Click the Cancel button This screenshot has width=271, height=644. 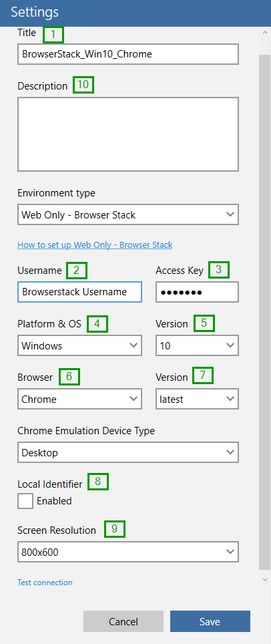[123, 621]
